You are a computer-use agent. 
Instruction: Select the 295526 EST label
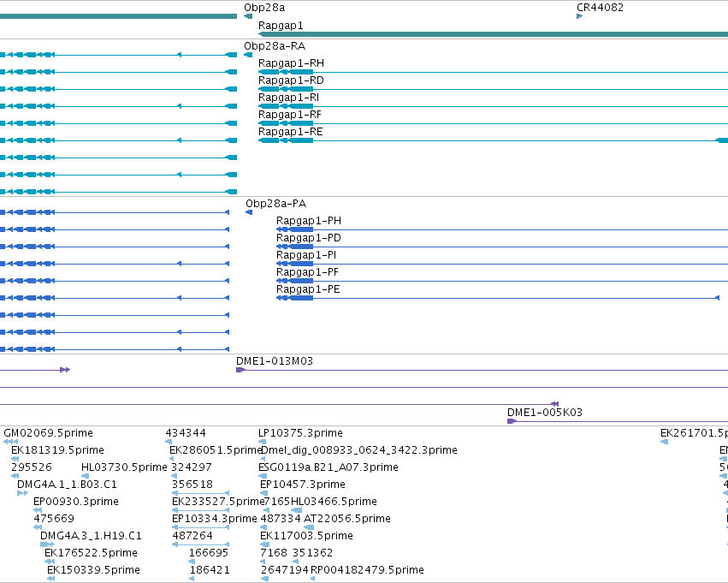tap(32, 467)
